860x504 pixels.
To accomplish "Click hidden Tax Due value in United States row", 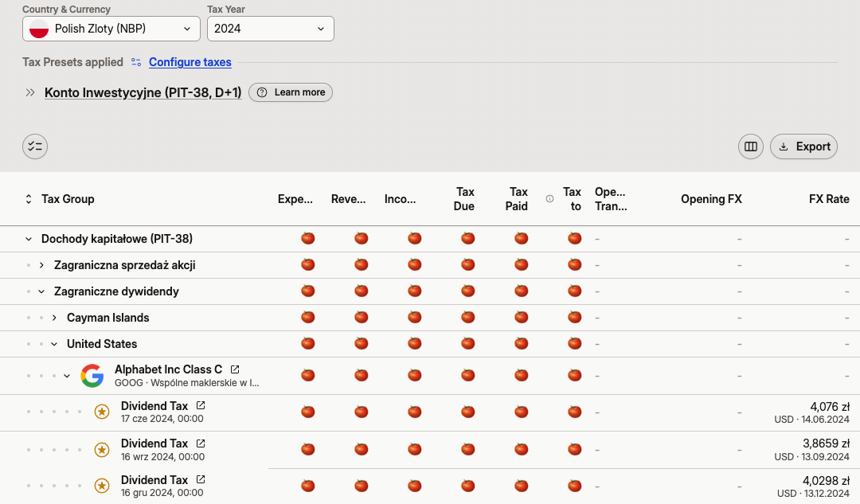I will click(468, 344).
